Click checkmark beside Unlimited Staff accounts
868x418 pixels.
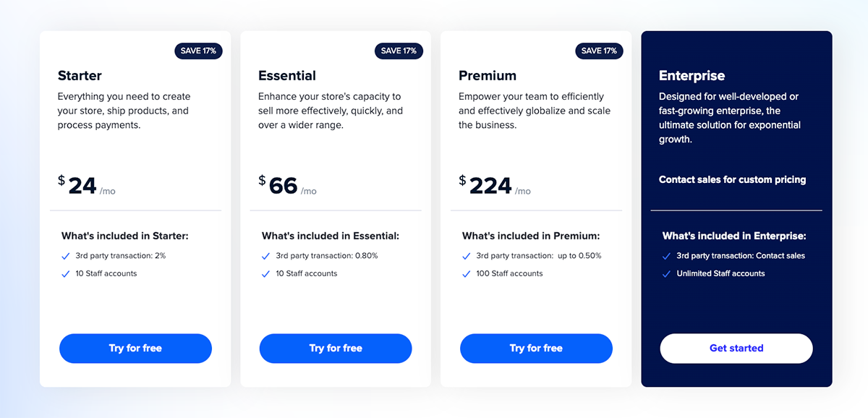[666, 274]
